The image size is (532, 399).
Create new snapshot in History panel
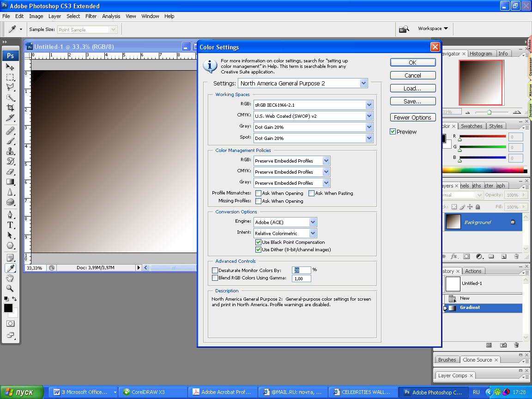click(x=503, y=345)
